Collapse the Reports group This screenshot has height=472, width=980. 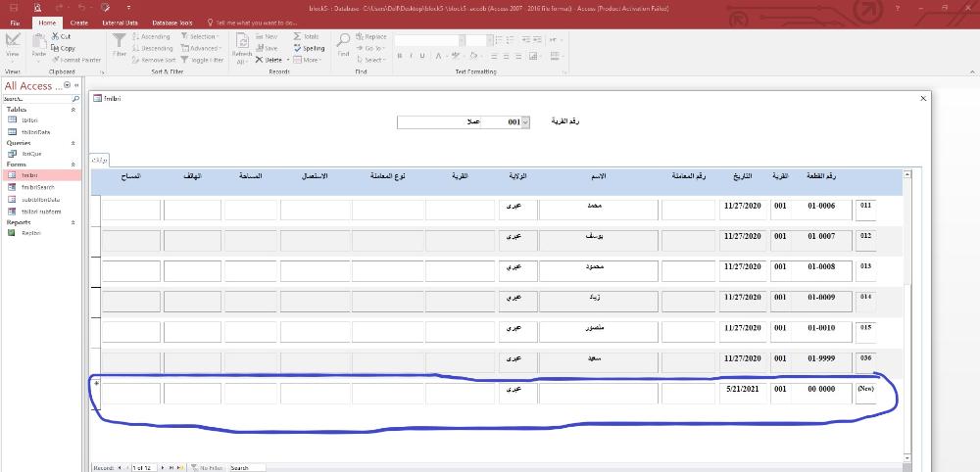coord(73,222)
